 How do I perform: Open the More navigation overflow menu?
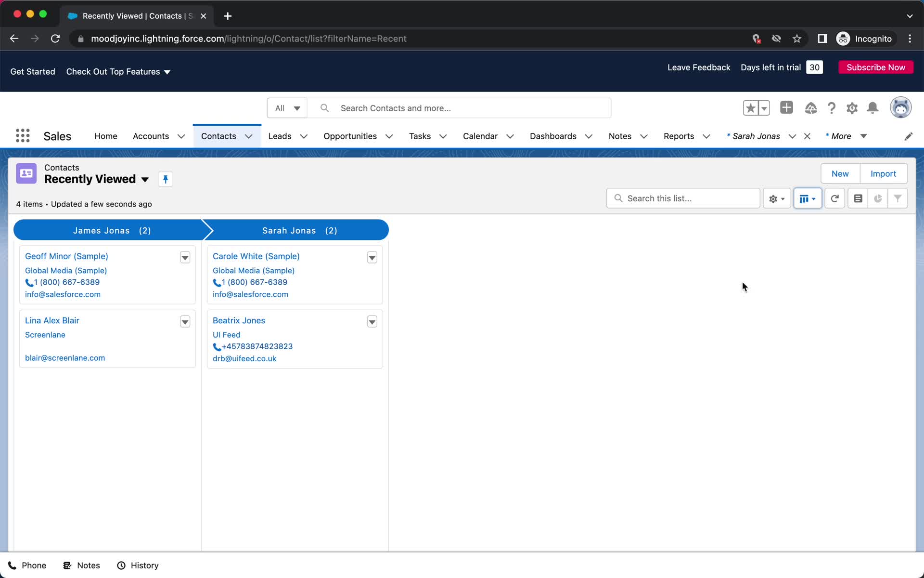(x=846, y=136)
